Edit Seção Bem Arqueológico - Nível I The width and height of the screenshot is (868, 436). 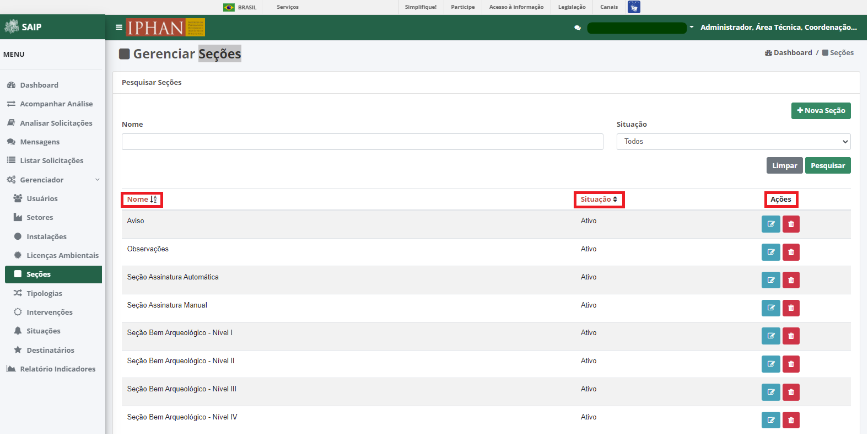tap(771, 336)
